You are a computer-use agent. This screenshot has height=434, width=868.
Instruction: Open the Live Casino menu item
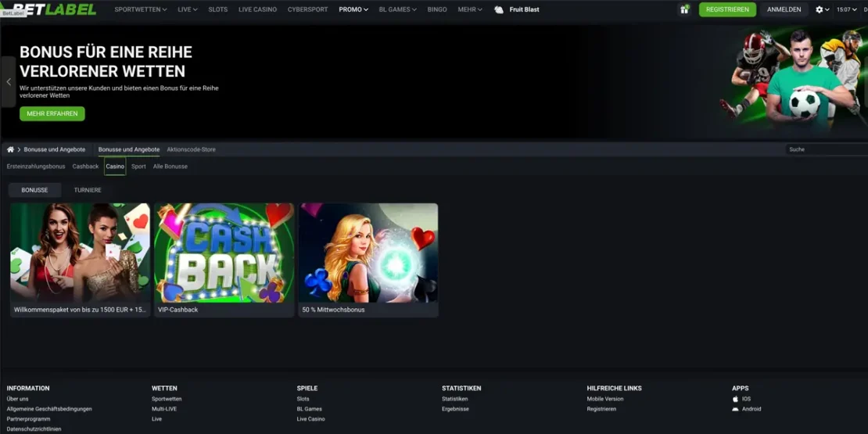tap(257, 9)
